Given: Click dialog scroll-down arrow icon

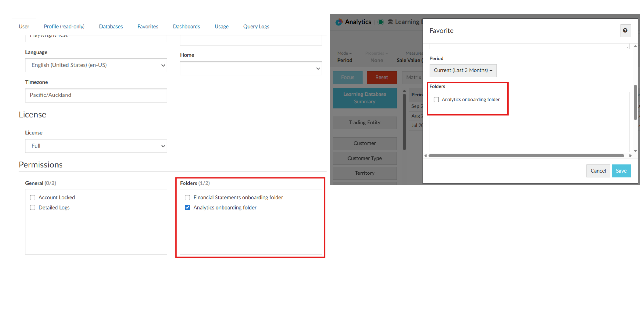Looking at the screenshot, I should coord(635,151).
